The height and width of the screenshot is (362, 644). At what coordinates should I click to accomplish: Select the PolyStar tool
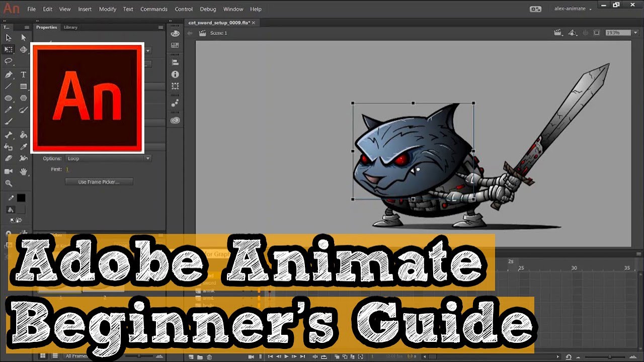tap(23, 98)
